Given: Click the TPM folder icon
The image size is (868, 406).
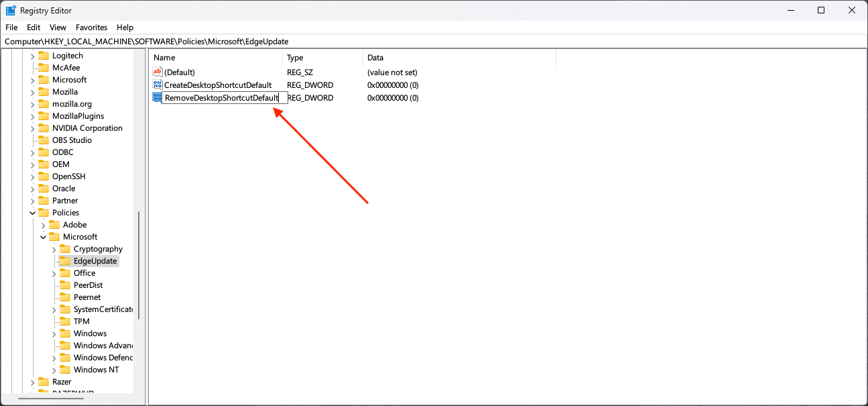Looking at the screenshot, I should click(x=65, y=321).
